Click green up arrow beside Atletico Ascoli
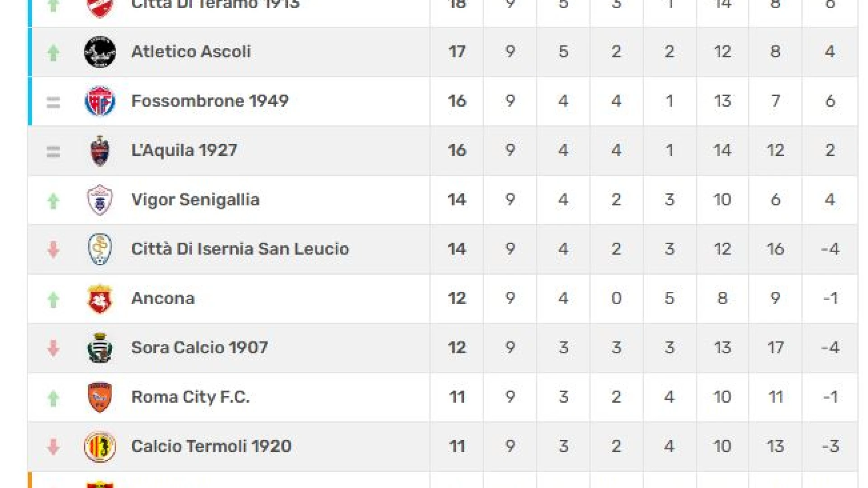The width and height of the screenshot is (868, 488). 53,53
